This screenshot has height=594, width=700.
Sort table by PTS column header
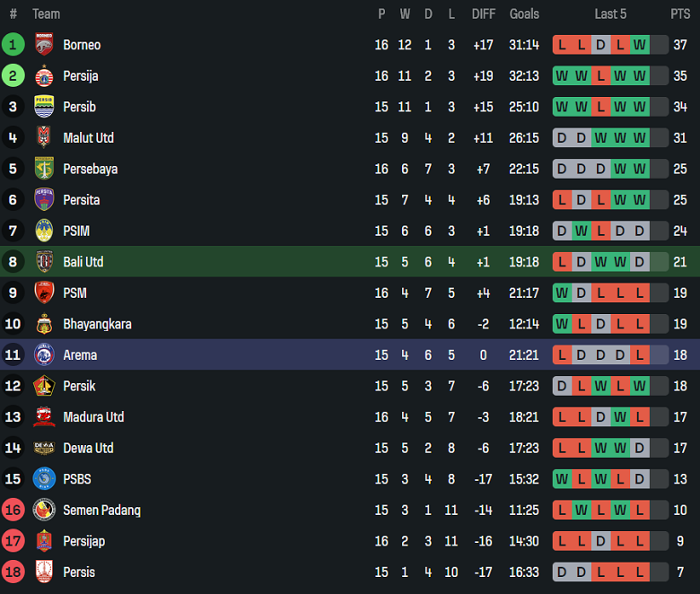679,13
